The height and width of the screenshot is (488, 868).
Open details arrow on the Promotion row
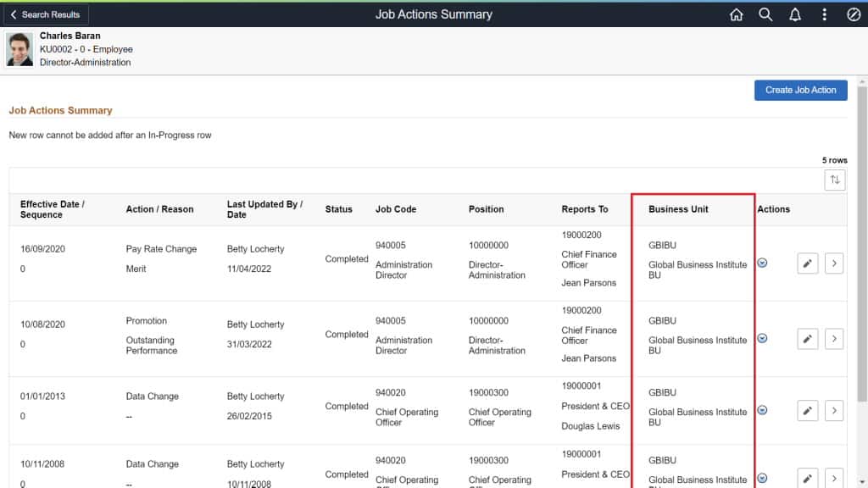click(834, 338)
